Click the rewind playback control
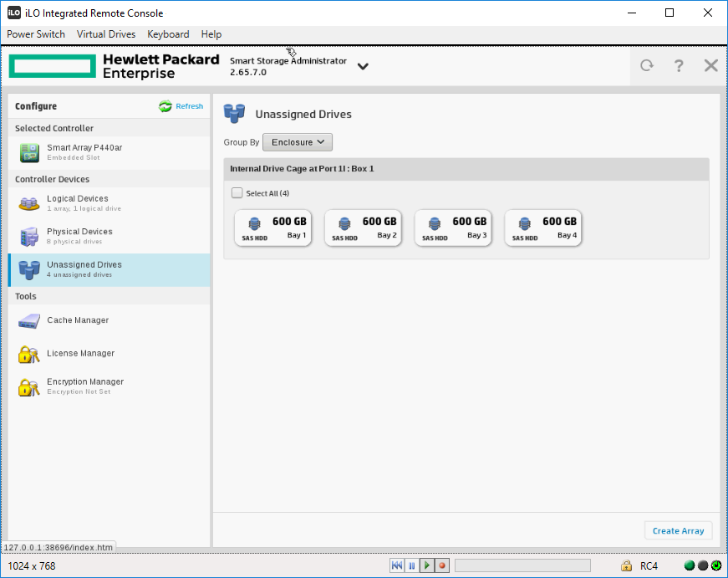The width and height of the screenshot is (728, 578). point(397,565)
